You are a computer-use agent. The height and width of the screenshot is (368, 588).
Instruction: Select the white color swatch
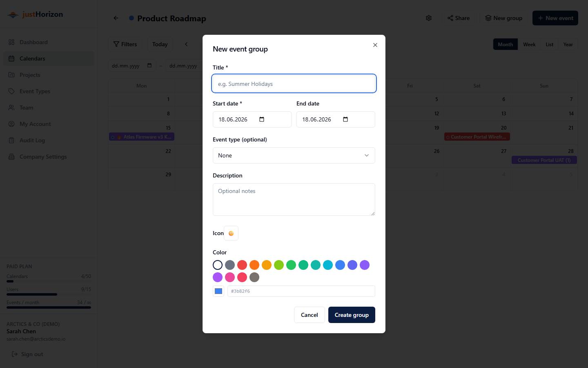point(218,265)
